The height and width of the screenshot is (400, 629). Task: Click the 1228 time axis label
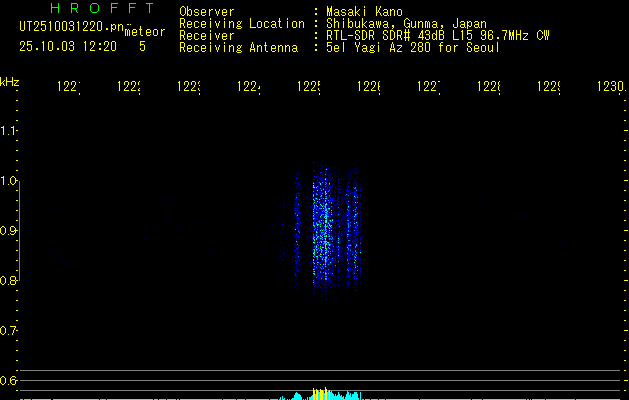[489, 87]
